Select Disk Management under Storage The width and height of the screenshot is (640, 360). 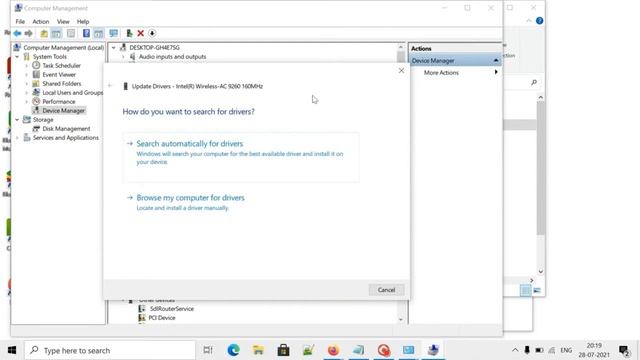click(66, 129)
